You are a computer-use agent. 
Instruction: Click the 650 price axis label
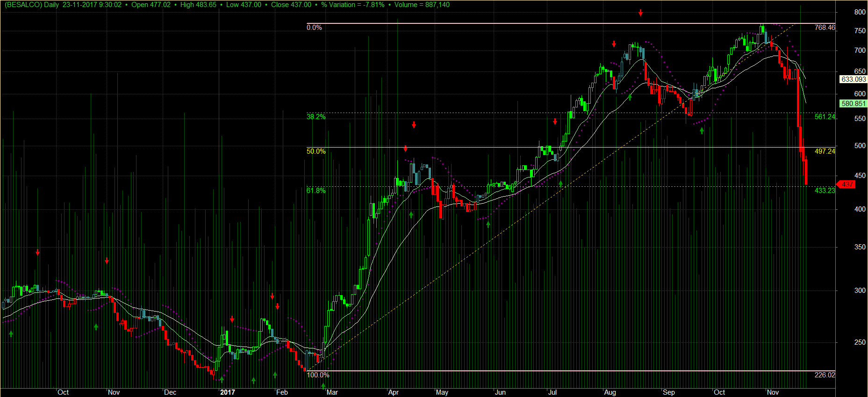(x=860, y=71)
